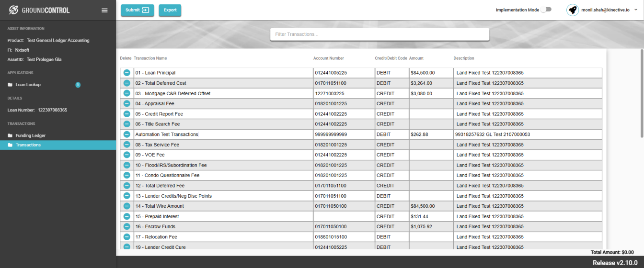The width and height of the screenshot is (644, 268).
Task: Delete the 04 - Appraisal Fee transaction
Action: click(x=127, y=103)
